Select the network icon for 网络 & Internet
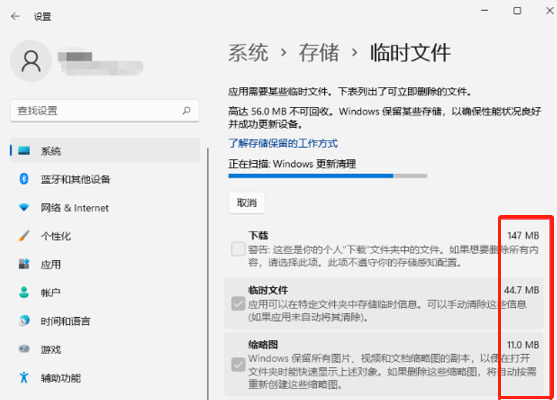The width and height of the screenshot is (557, 400). point(24,207)
